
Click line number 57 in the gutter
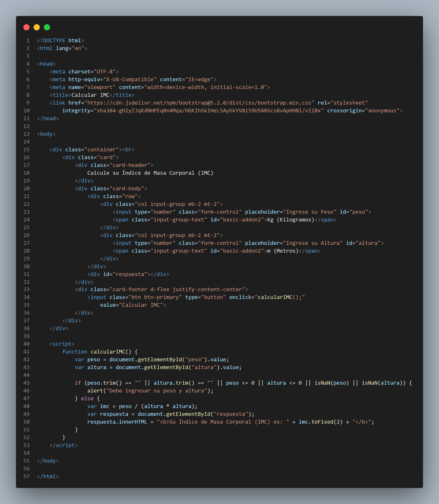(x=26, y=477)
